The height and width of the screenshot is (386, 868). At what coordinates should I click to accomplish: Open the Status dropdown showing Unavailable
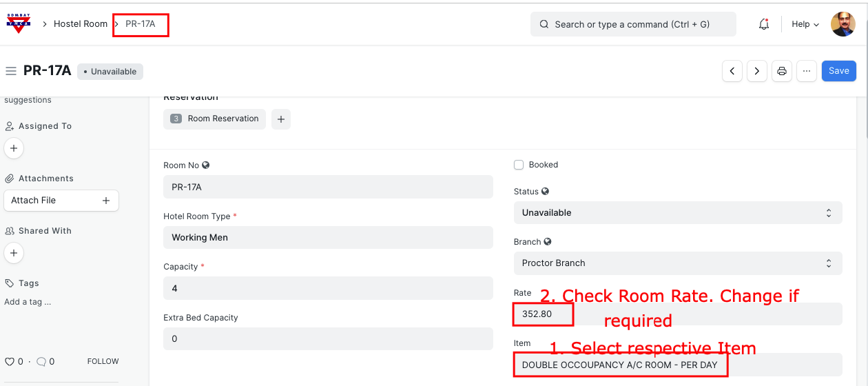point(677,213)
